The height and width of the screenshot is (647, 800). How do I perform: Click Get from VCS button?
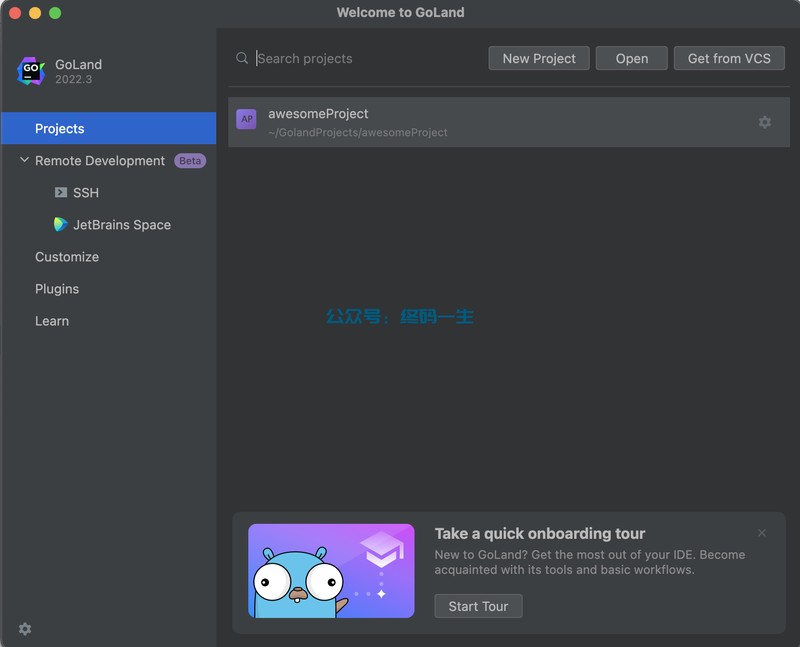click(x=729, y=59)
